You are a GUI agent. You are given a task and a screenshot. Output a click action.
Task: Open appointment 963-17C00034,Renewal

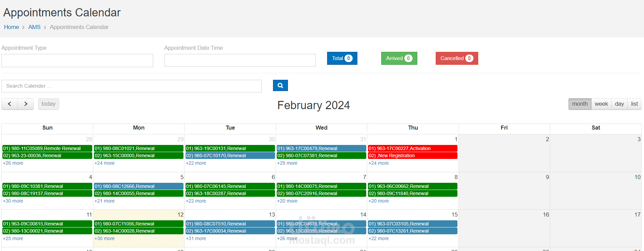(230, 231)
